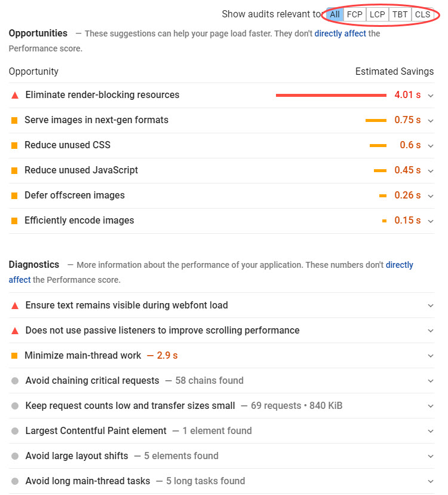Switch filter to LCP audits
This screenshot has height=495, width=448.
(378, 14)
